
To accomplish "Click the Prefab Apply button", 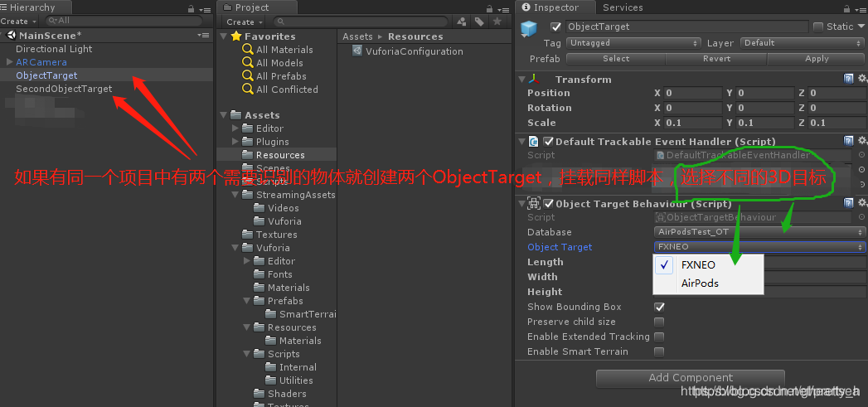I will click(x=817, y=59).
